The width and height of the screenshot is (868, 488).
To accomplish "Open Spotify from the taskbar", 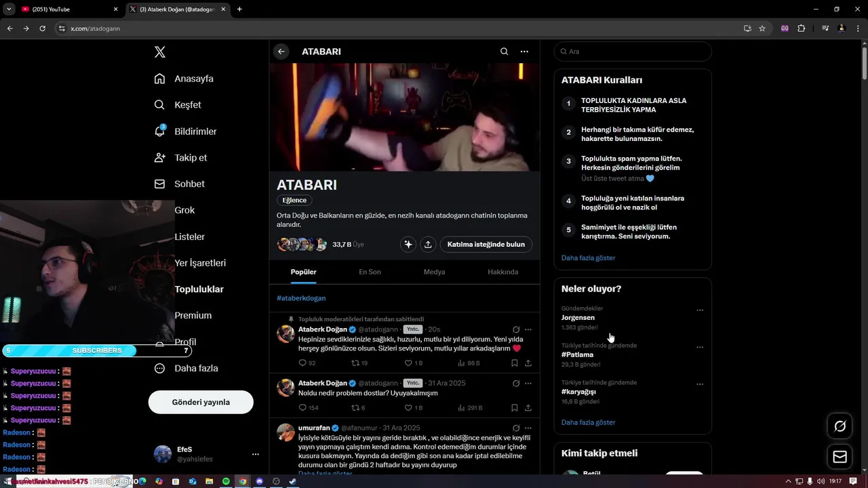I will [226, 481].
